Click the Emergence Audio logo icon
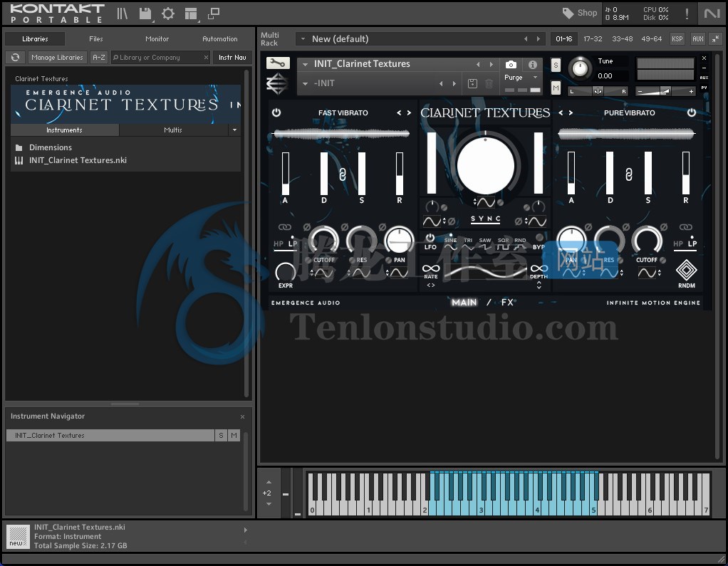The height and width of the screenshot is (566, 728). point(276,84)
